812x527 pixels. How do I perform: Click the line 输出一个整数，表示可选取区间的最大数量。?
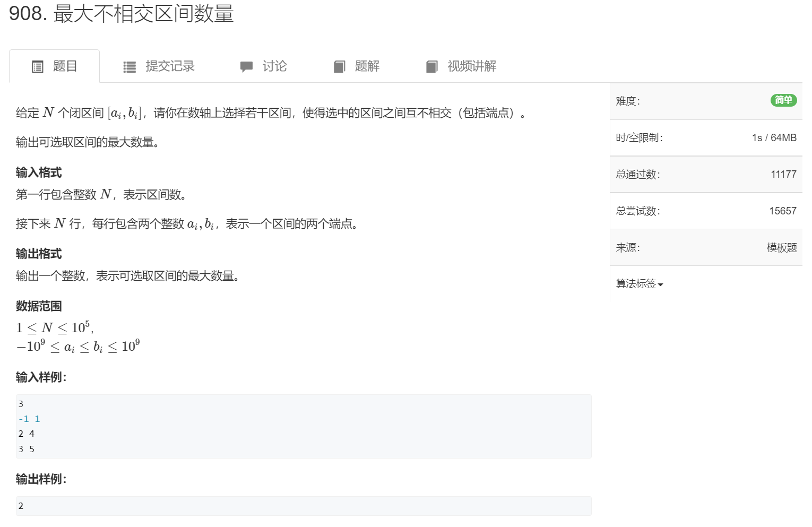pos(128,276)
